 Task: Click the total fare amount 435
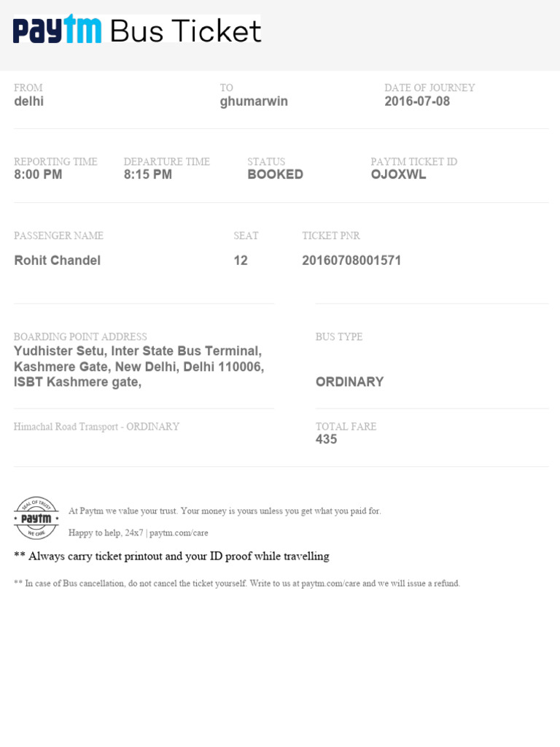pos(326,439)
